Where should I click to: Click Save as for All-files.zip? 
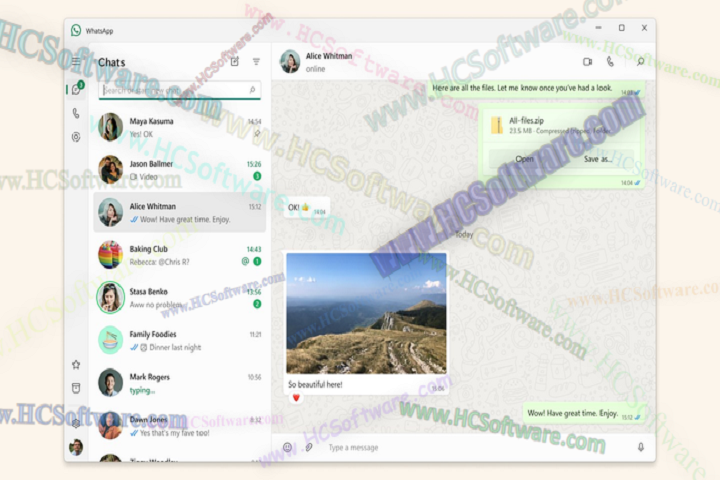coord(597,159)
